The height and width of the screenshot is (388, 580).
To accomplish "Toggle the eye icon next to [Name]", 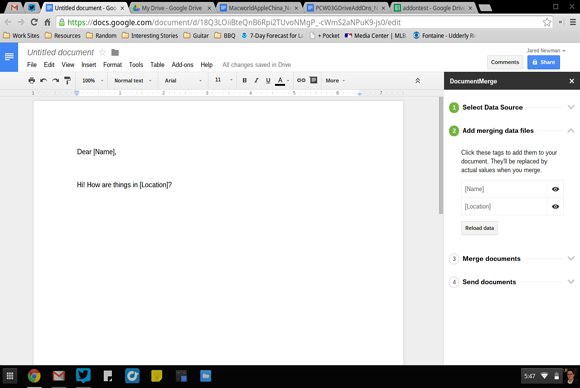I will pyautogui.click(x=555, y=189).
